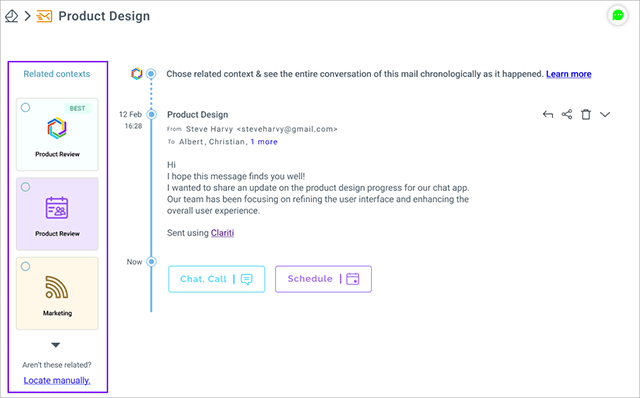Click the Now timeline marker
This screenshot has height=398, width=640.
tap(151, 262)
